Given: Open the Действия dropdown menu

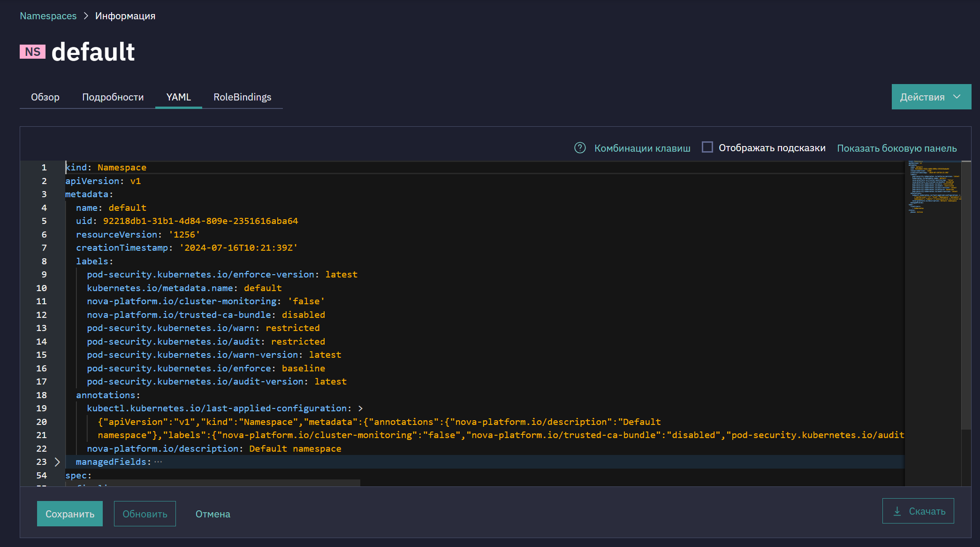Looking at the screenshot, I should 931,97.
